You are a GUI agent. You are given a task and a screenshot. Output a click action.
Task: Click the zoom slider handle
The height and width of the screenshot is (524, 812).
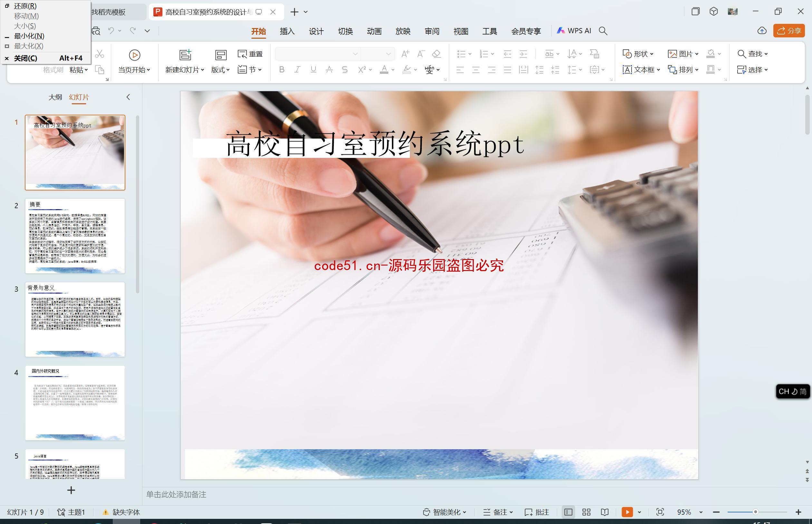tap(755, 512)
